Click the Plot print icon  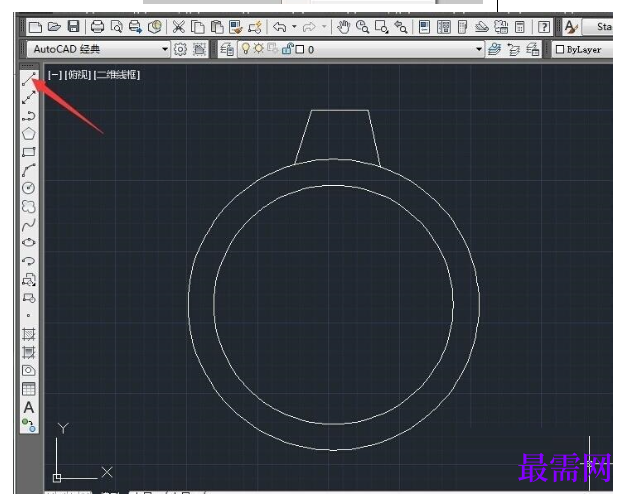tap(97, 27)
